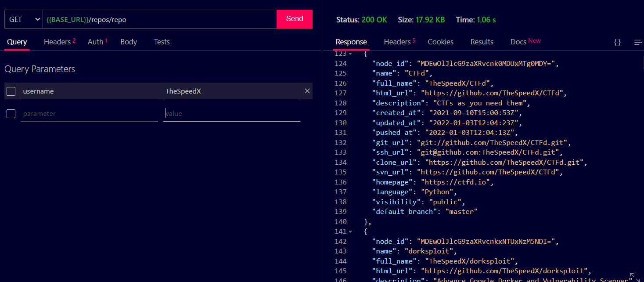This screenshot has height=282, width=644.
Task: Enable the username parameter checkbox
Action: 11,91
